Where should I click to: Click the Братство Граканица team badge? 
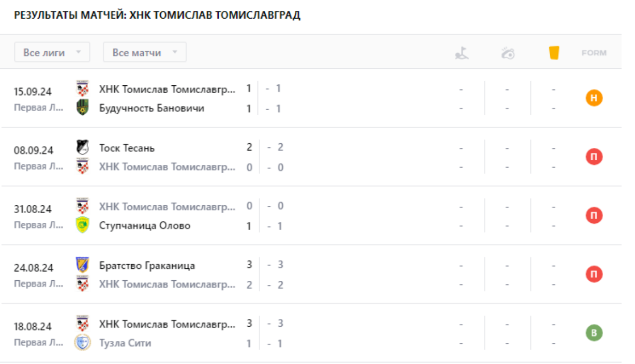click(x=81, y=265)
